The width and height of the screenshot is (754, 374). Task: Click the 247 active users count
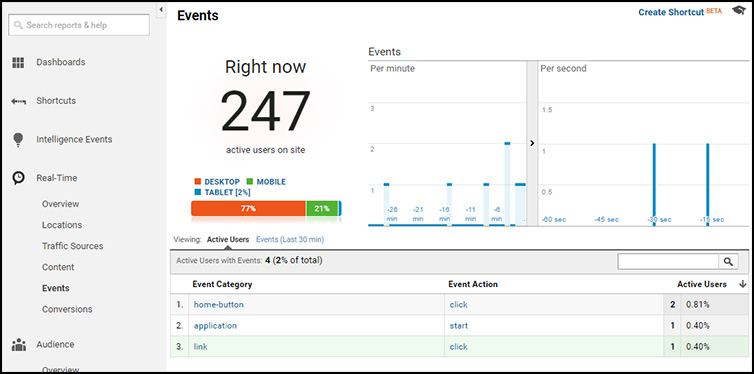tap(265, 112)
